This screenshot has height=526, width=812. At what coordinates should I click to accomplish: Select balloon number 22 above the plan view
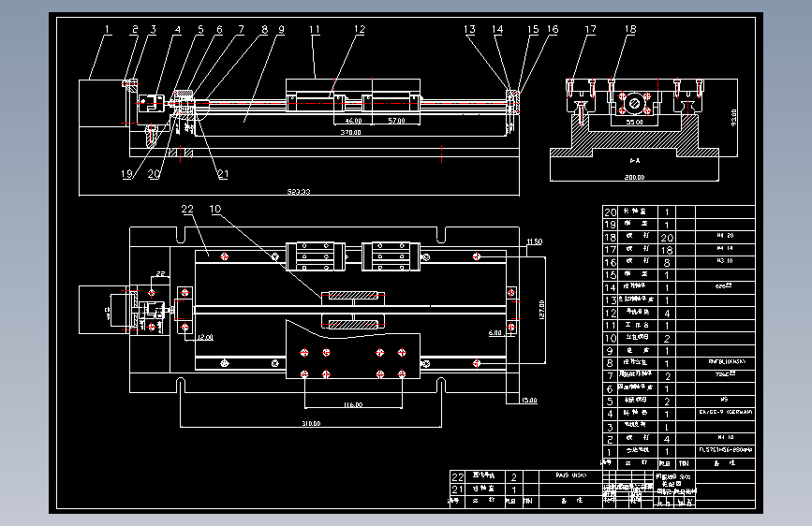click(x=187, y=209)
